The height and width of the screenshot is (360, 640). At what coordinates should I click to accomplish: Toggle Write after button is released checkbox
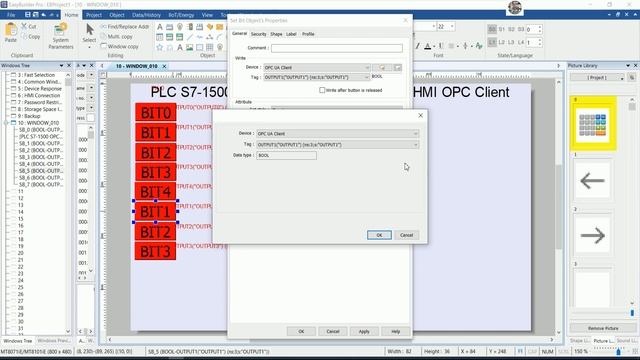(x=322, y=90)
